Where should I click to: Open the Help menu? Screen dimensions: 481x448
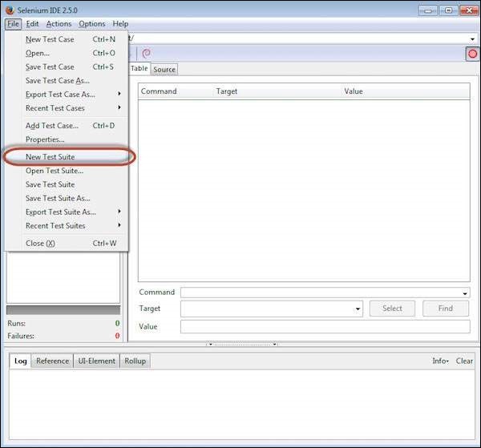(120, 24)
